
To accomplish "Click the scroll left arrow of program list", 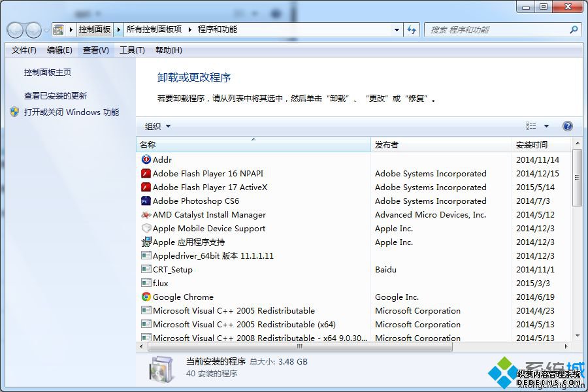I will point(141,347).
